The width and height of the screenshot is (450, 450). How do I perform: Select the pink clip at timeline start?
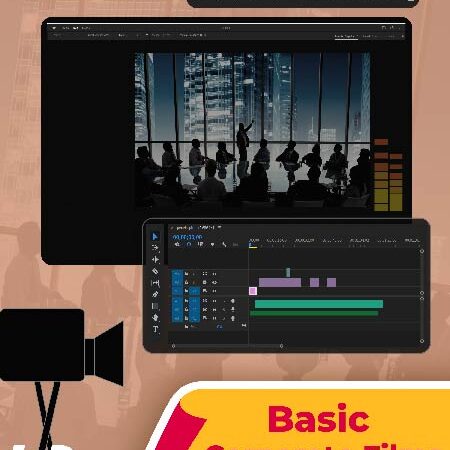click(x=253, y=291)
